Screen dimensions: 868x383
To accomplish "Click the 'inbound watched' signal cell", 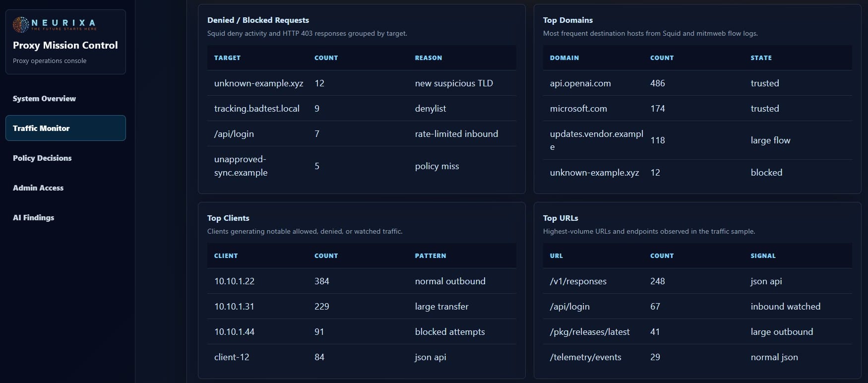I will point(786,307).
